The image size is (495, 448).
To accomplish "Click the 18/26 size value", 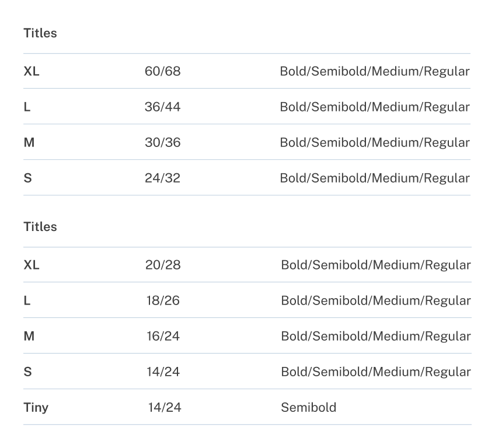I will tap(163, 301).
